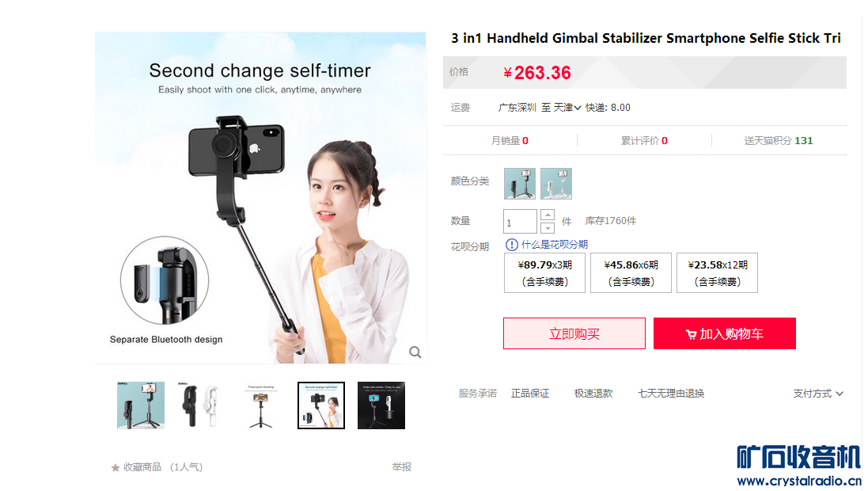Click the 累计评价 reviews count
Screen dimensions: 868x491
[644, 141]
